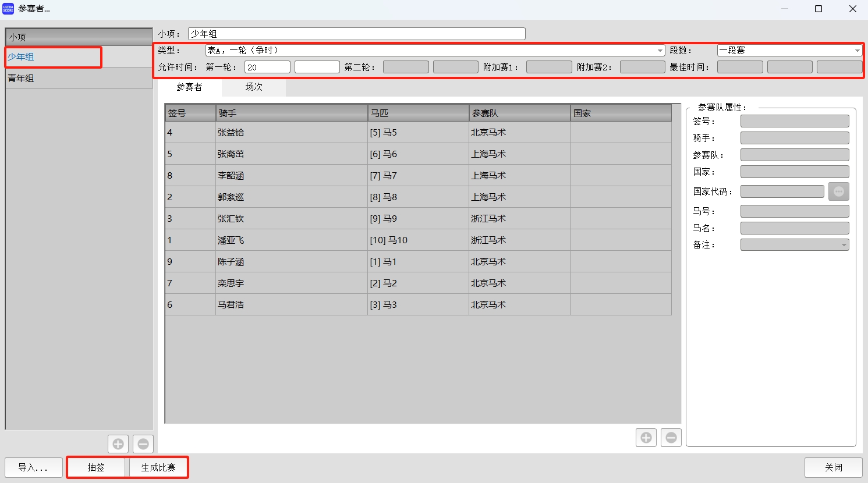Click the remove (−) icon below the 小项 list

(143, 443)
